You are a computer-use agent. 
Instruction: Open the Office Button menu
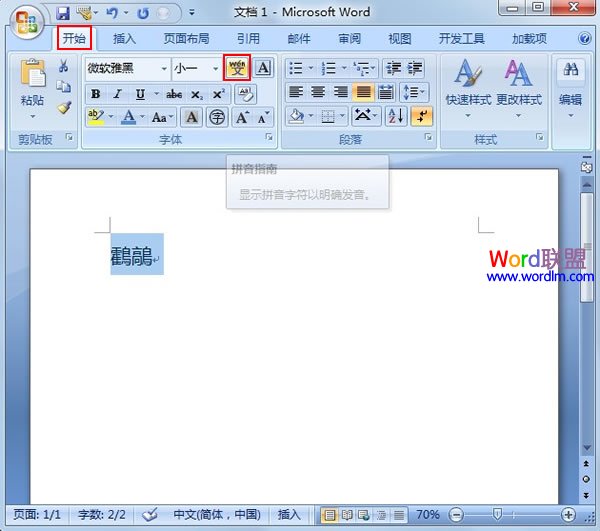pyautogui.click(x=26, y=22)
